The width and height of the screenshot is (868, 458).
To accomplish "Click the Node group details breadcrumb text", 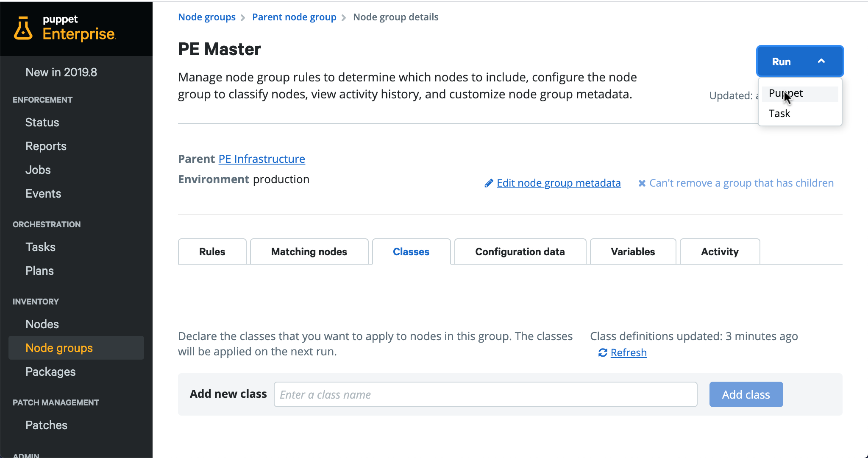I will pyautogui.click(x=396, y=17).
